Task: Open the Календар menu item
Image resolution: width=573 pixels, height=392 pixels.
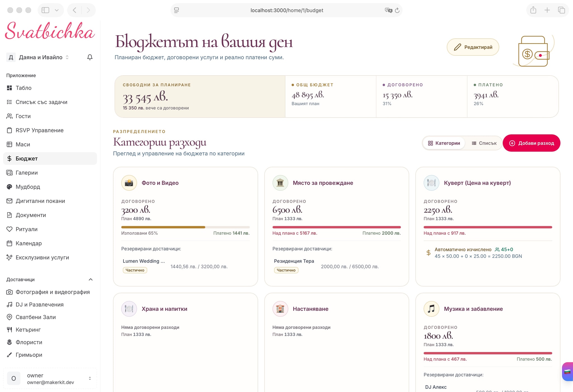Action: coord(50,243)
